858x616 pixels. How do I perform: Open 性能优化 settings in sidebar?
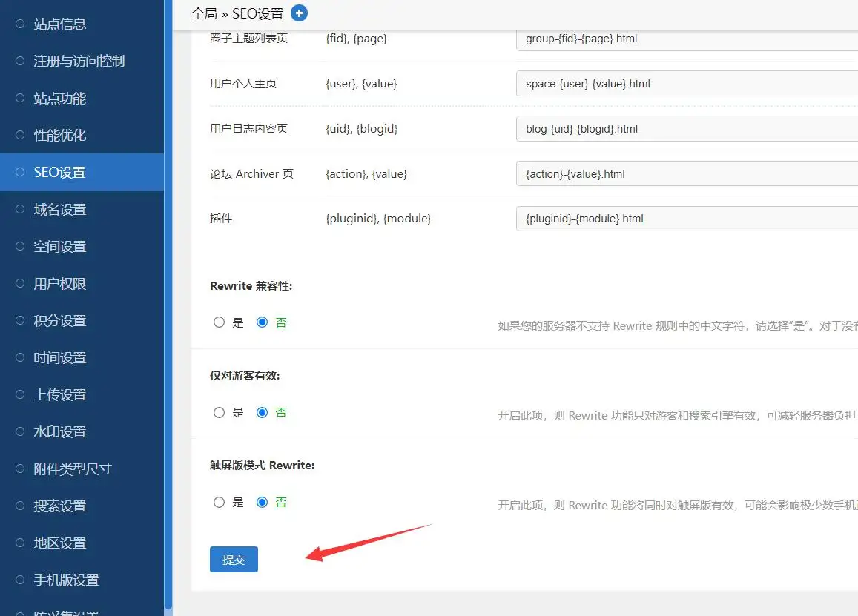pyautogui.click(x=60, y=135)
